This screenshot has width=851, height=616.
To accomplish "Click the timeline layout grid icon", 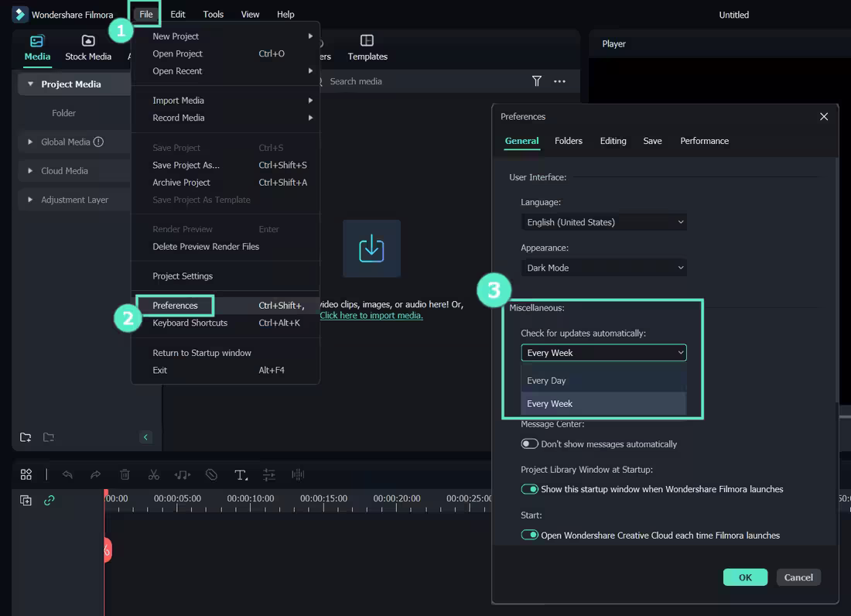I will [26, 474].
